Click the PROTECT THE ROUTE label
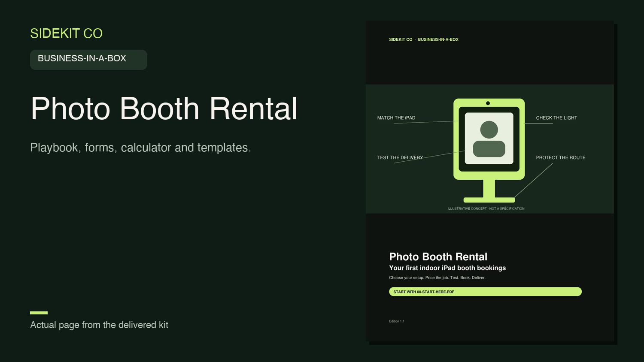This screenshot has height=362, width=644. point(561,157)
